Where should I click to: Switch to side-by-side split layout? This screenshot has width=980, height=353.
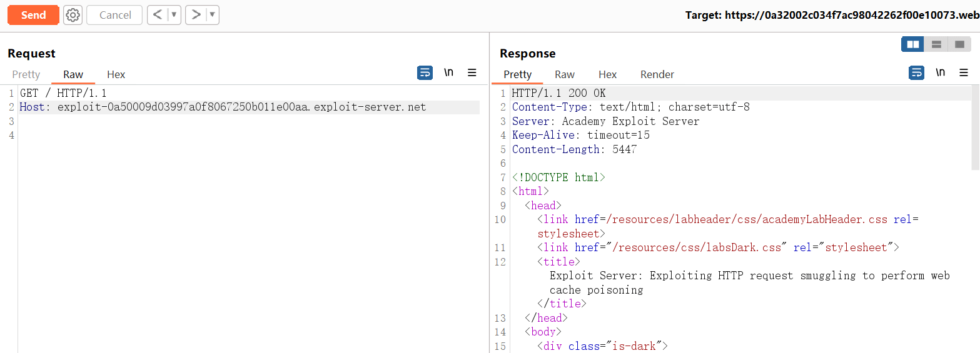coord(913,44)
